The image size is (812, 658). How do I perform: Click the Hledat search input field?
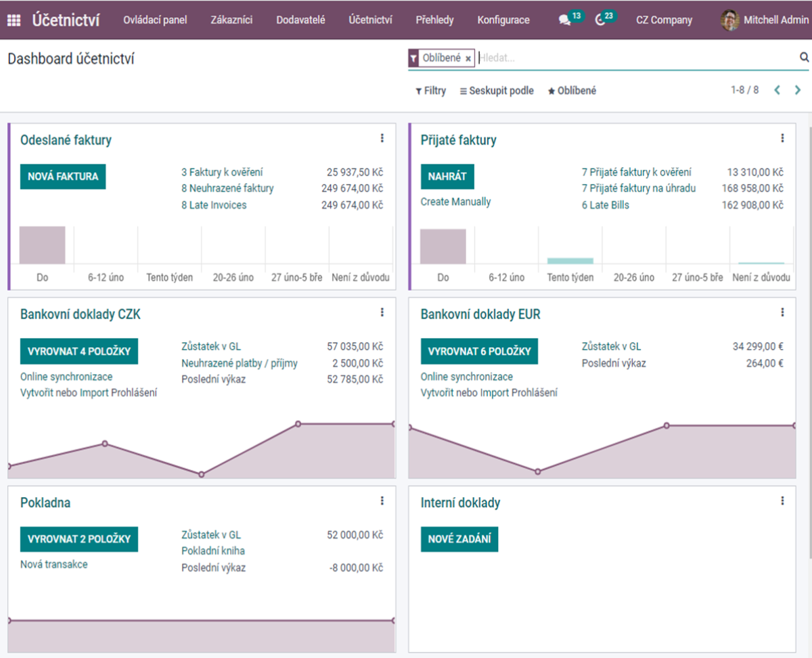tap(636, 58)
